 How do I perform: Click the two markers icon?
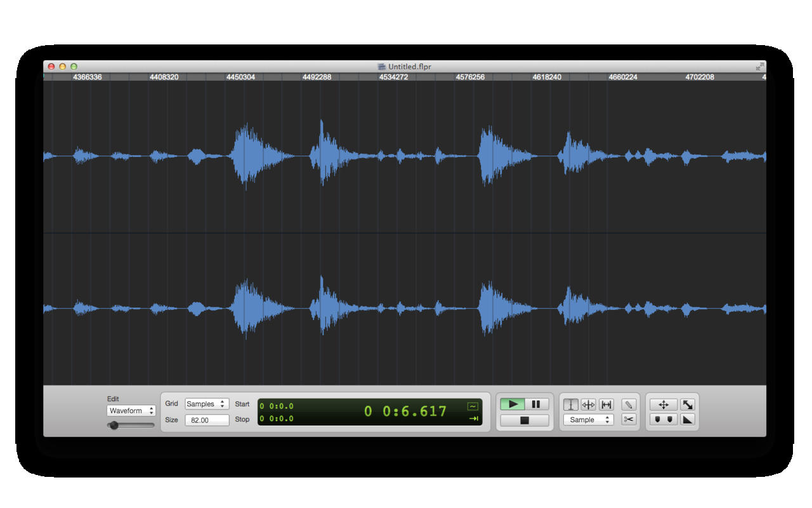pos(664,420)
